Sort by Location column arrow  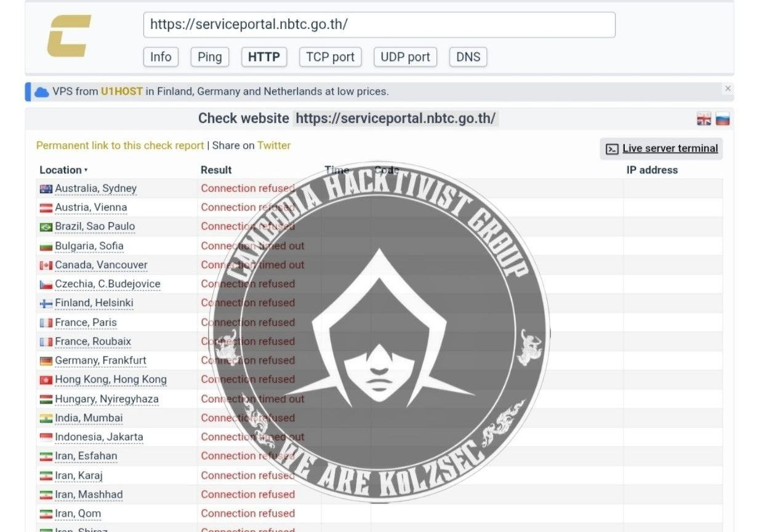tap(86, 170)
